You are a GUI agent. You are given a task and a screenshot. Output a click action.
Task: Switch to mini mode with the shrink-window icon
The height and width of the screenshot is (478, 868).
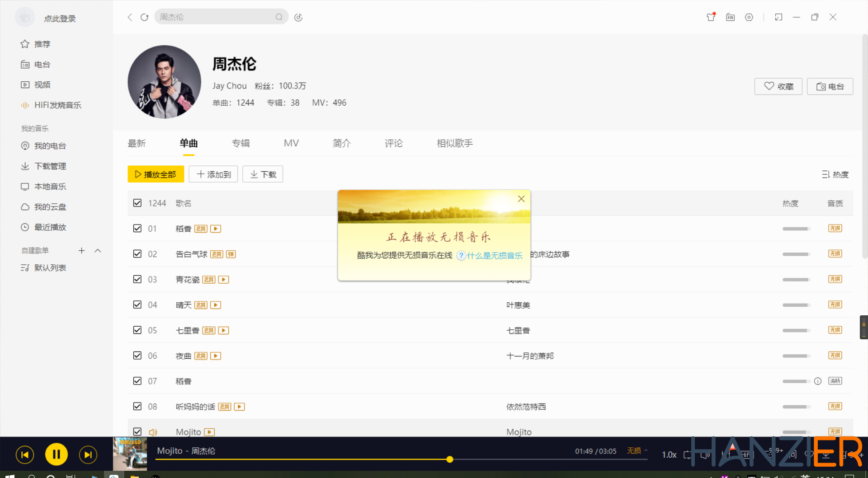click(778, 17)
